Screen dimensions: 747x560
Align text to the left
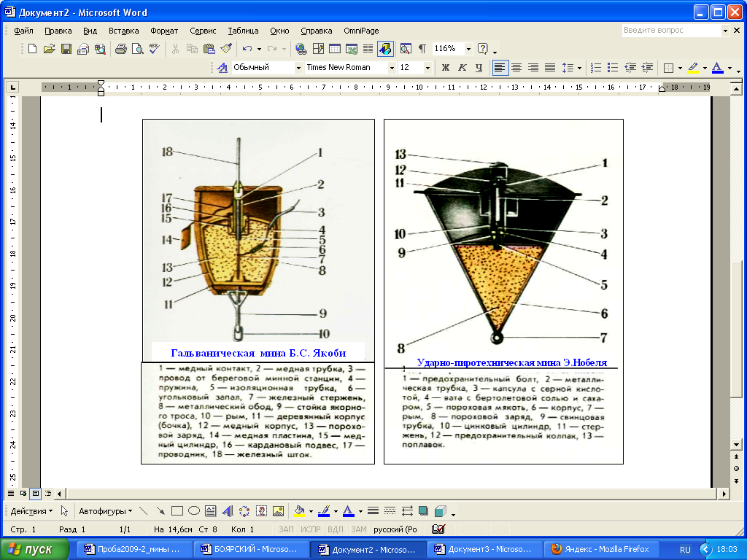499,68
